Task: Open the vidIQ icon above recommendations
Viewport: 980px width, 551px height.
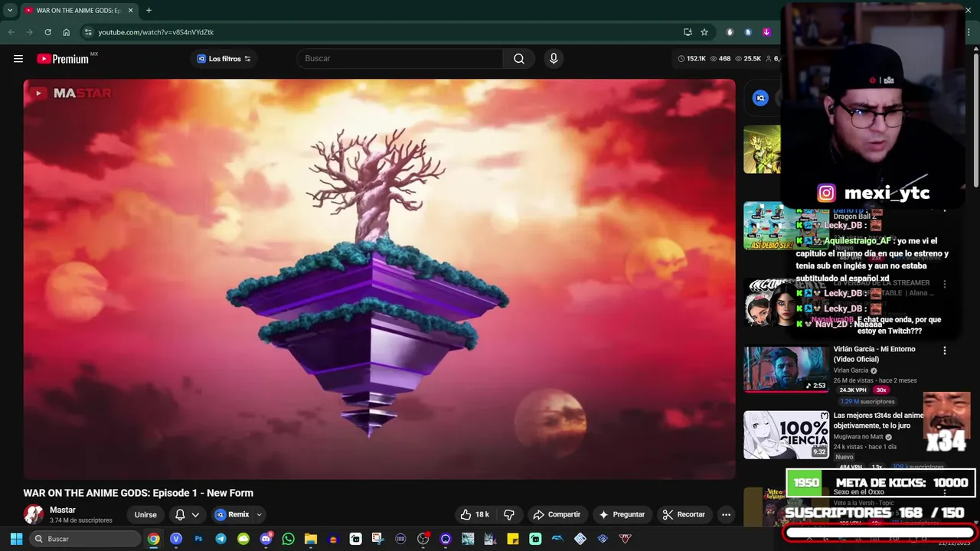Action: tap(760, 98)
